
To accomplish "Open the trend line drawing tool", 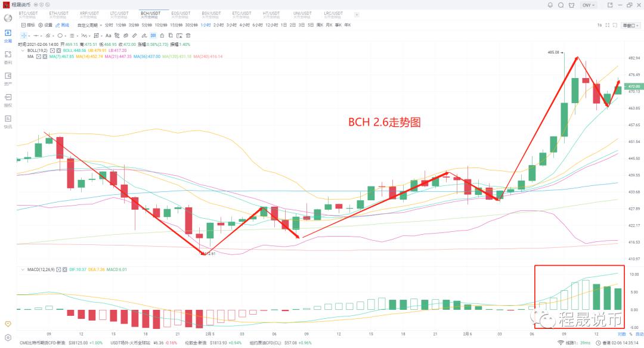I will [48, 35].
